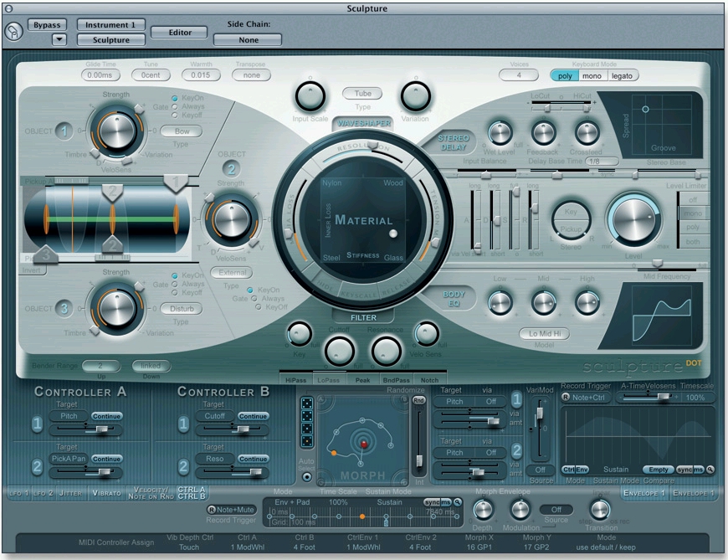The image size is (728, 560).
Task: Click the Morph Auto Select button
Action: [x=306, y=477]
